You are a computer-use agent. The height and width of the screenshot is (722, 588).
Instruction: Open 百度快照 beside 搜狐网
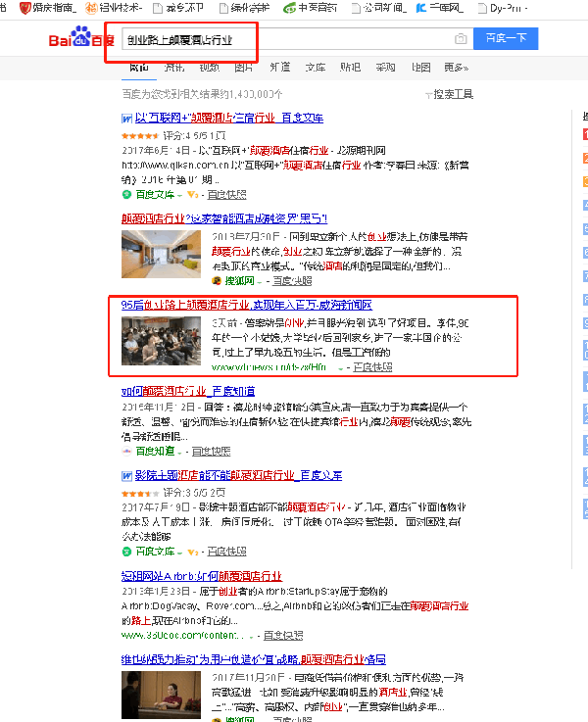pyautogui.click(x=292, y=281)
